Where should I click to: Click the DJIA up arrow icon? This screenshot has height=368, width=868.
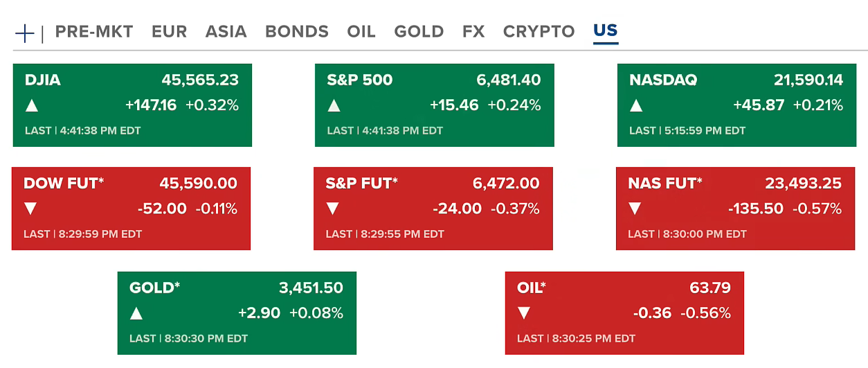point(32,106)
